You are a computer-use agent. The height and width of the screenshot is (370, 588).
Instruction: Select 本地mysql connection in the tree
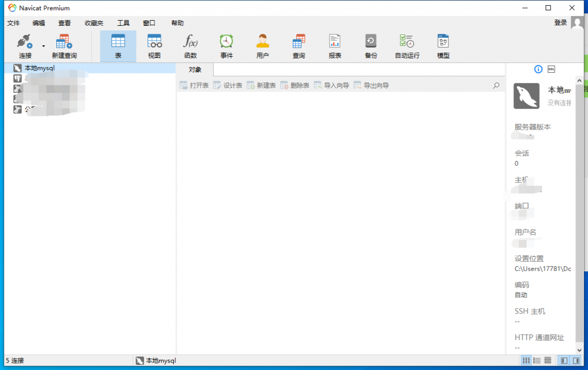click(39, 68)
